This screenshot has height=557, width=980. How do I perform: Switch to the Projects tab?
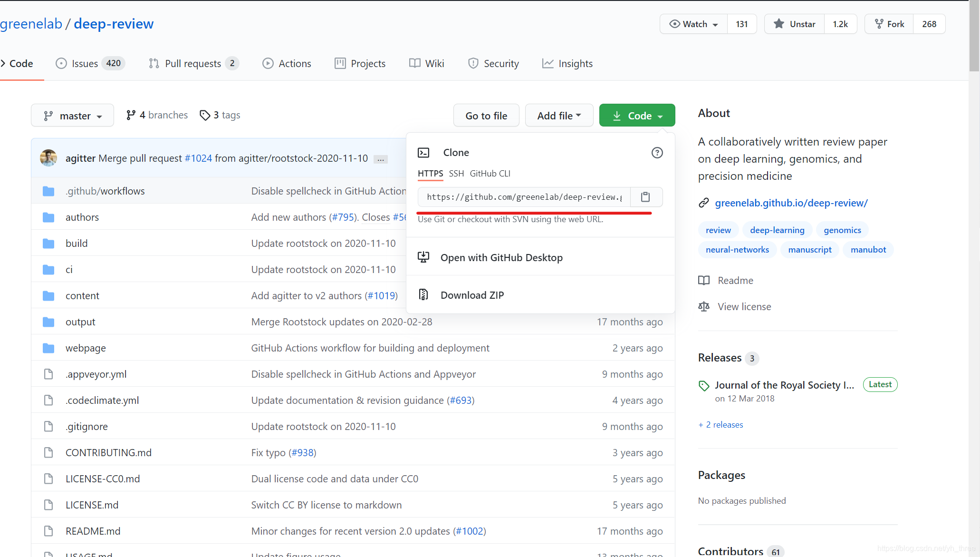coord(360,63)
